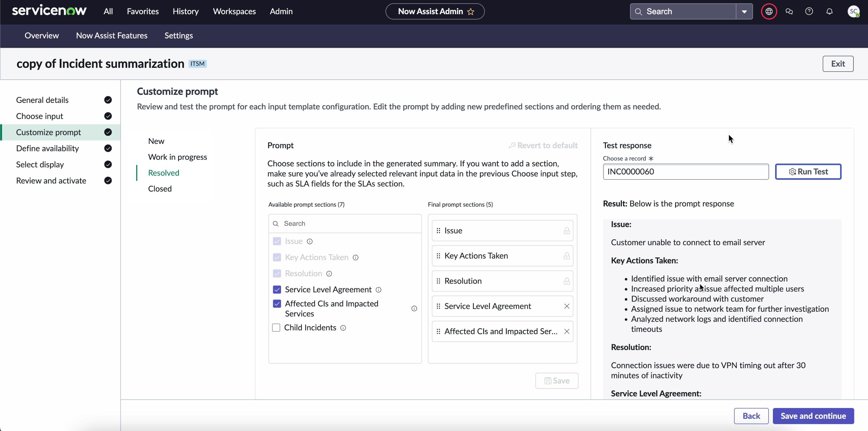The image size is (868, 431).
Task: Open the globe scope picker icon
Action: tap(769, 11)
